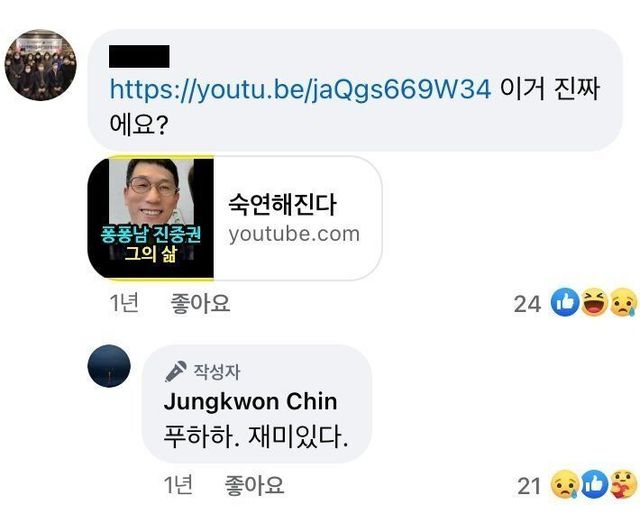Screen dimensions: 640x524
Task: Click the 작성자 microphone badge icon
Action: point(176,371)
